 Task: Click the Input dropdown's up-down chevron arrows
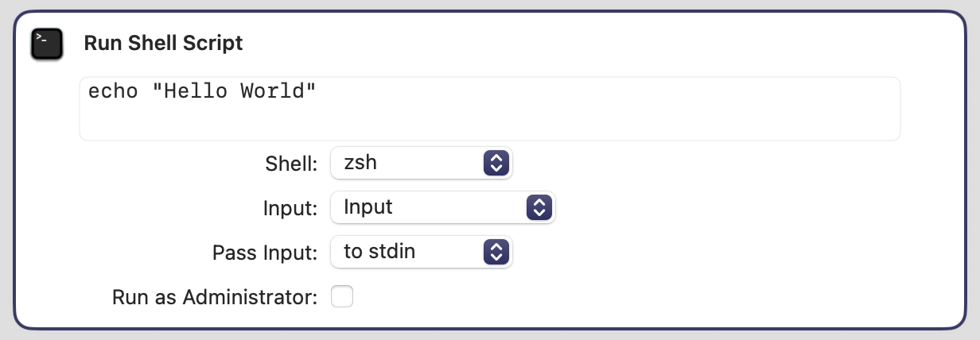[x=539, y=207]
